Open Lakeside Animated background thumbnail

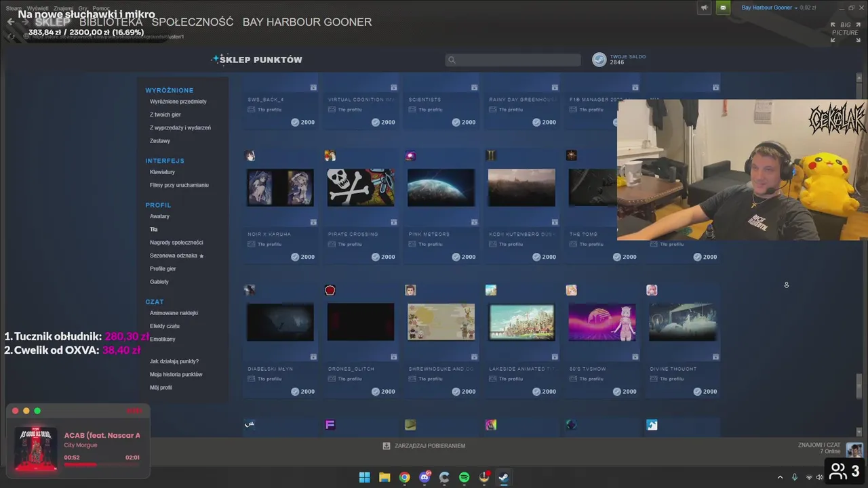(x=521, y=322)
